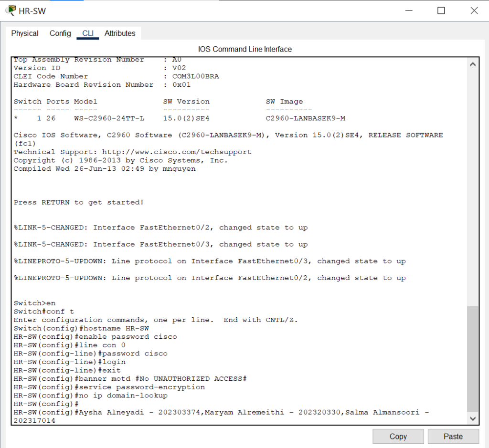
Task: Minimize the HR-SW window
Action: coord(409,10)
